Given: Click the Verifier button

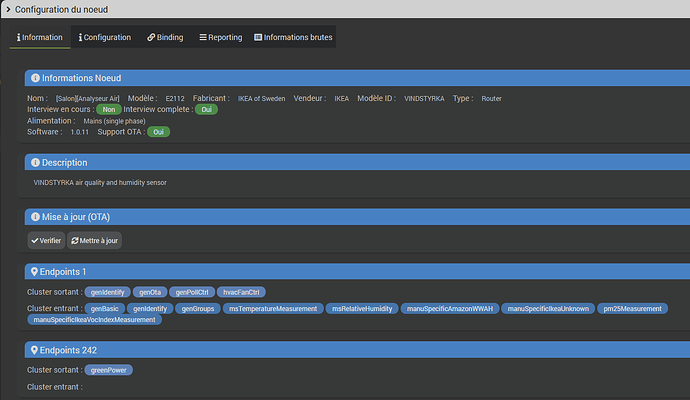Looking at the screenshot, I should pos(46,240).
